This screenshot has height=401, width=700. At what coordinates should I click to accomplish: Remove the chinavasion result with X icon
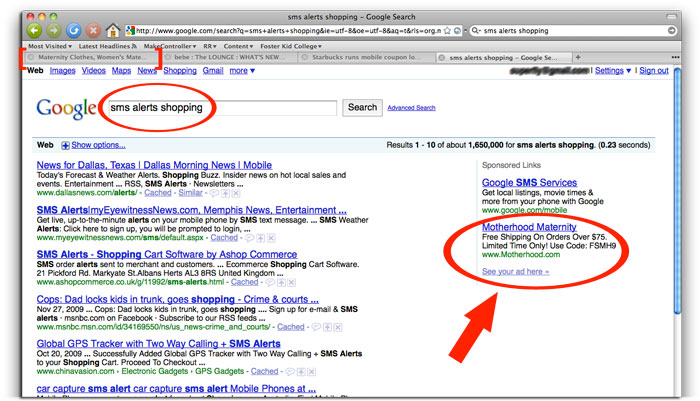(312, 372)
